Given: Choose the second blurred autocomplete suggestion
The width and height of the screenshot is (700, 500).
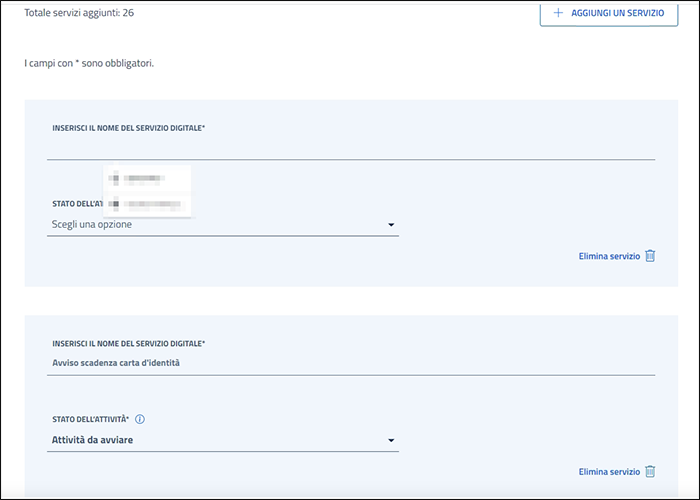Looking at the screenshot, I should (146, 205).
